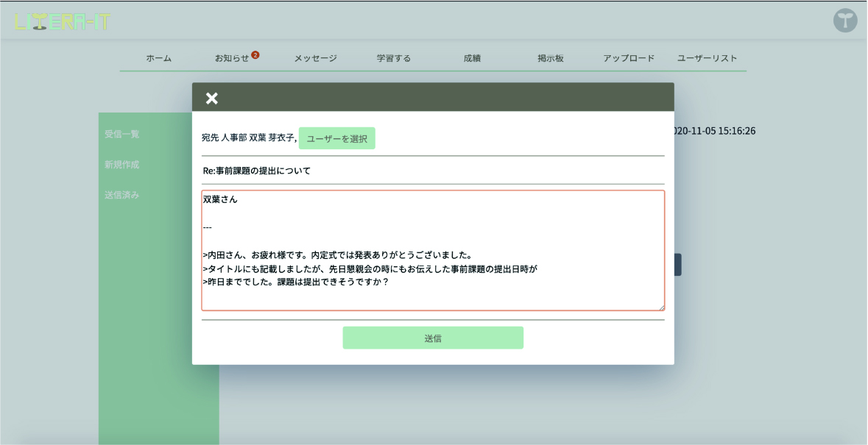Click into the message body textarea
Image resolution: width=868 pixels, height=445 pixels.
coord(433,250)
